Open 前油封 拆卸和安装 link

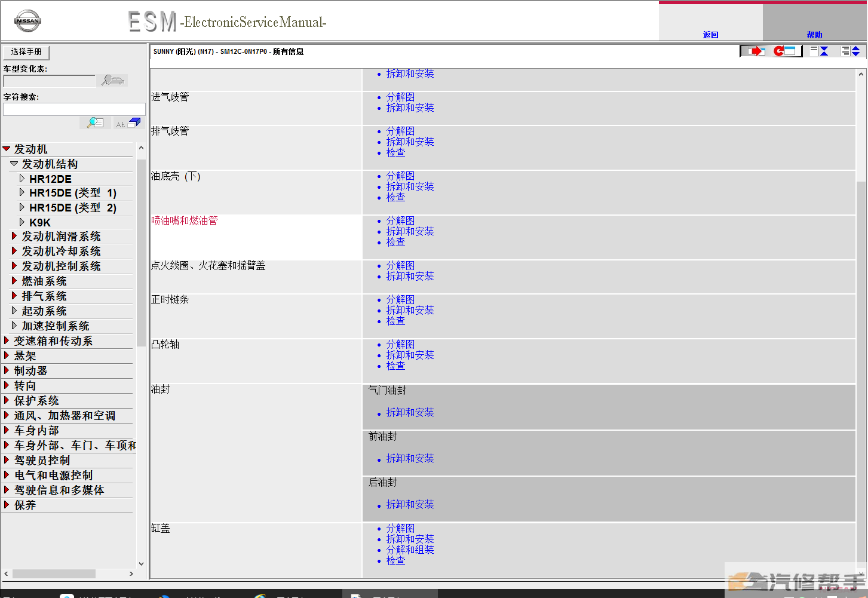(410, 458)
